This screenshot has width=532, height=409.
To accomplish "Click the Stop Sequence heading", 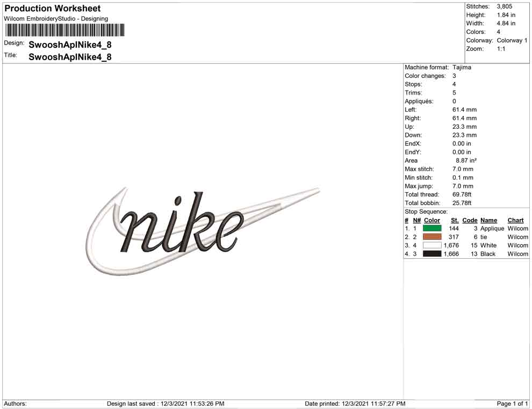I will point(426,212).
